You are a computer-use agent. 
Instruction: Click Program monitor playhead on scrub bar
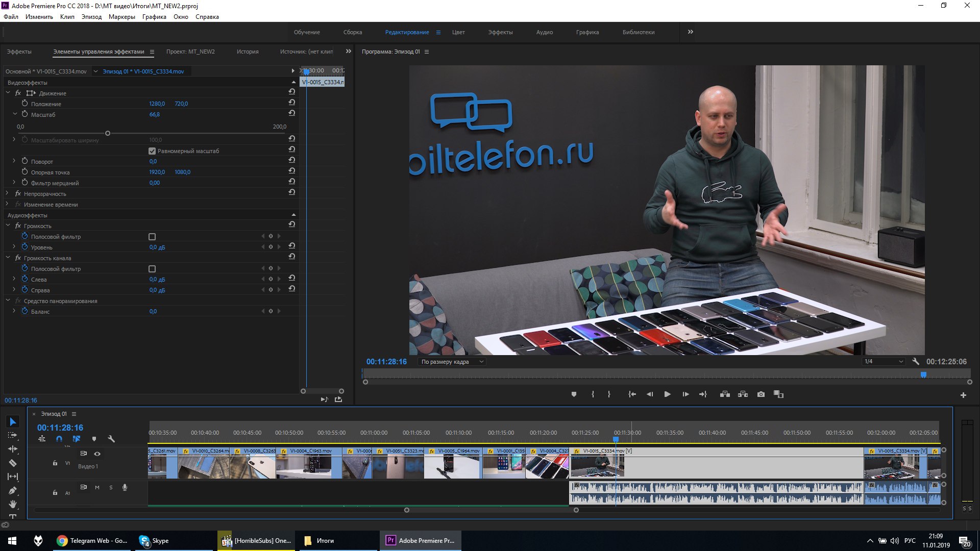[923, 375]
